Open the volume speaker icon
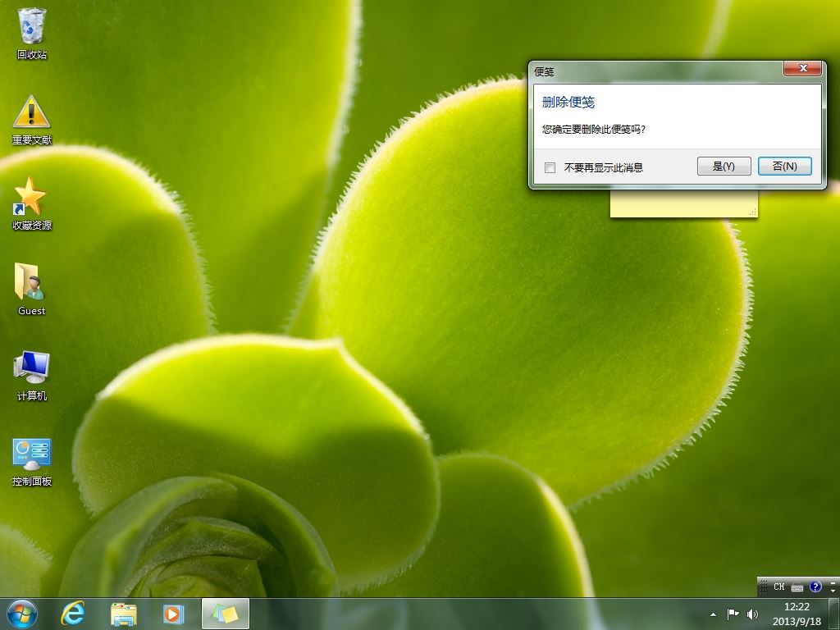Viewport: 840px width, 630px height. pos(752,614)
